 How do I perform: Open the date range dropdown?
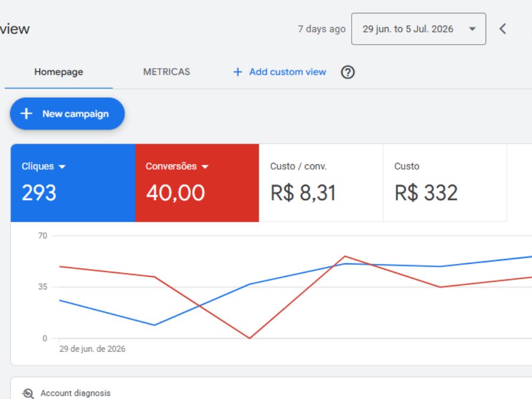click(x=418, y=29)
